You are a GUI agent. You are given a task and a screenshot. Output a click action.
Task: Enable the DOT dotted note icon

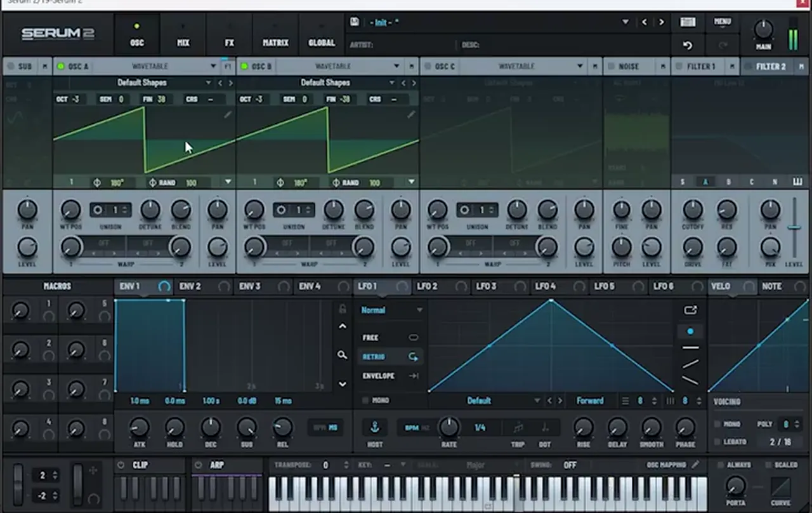click(545, 427)
